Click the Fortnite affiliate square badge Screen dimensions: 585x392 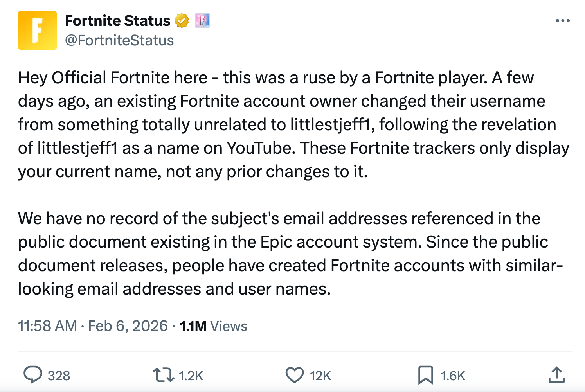(x=203, y=21)
